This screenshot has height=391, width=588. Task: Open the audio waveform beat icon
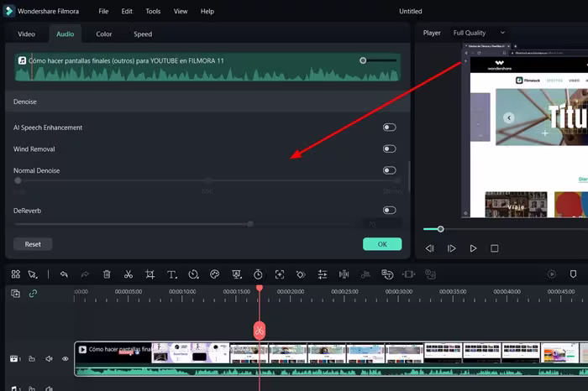[344, 274]
